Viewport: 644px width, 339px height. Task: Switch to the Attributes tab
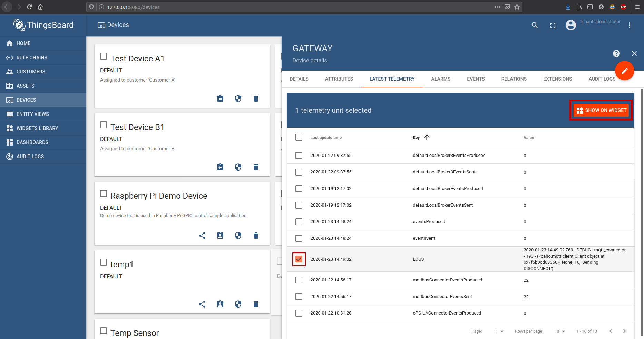point(339,79)
